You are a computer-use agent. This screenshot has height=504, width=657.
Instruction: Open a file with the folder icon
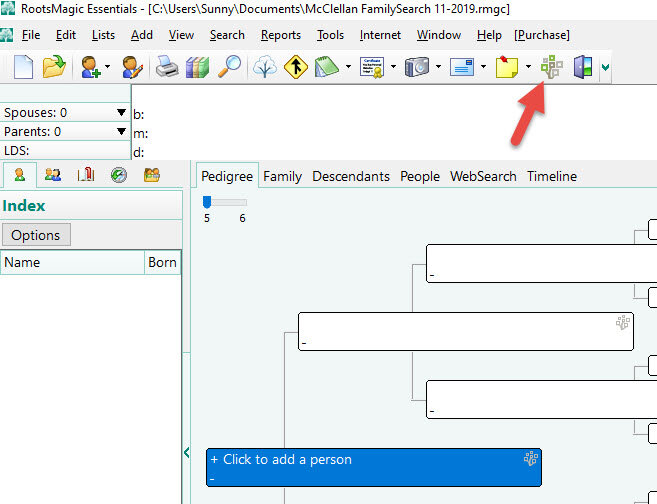tap(54, 67)
